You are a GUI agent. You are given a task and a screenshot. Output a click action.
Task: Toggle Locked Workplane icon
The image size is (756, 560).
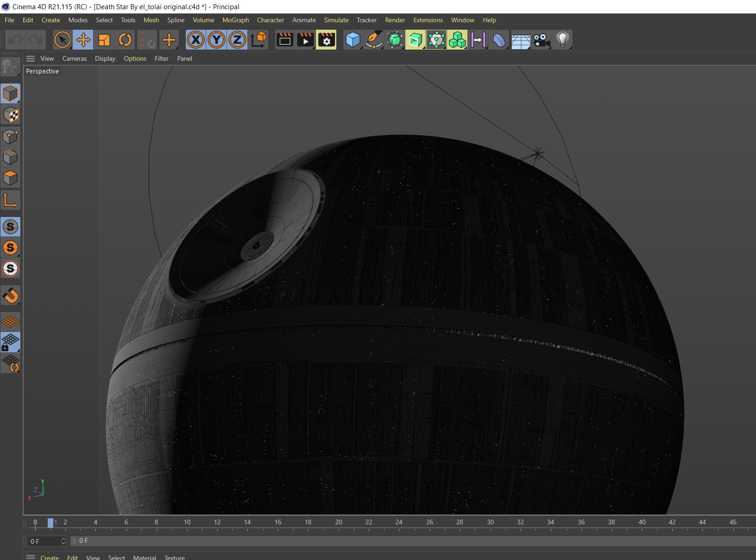(11, 342)
